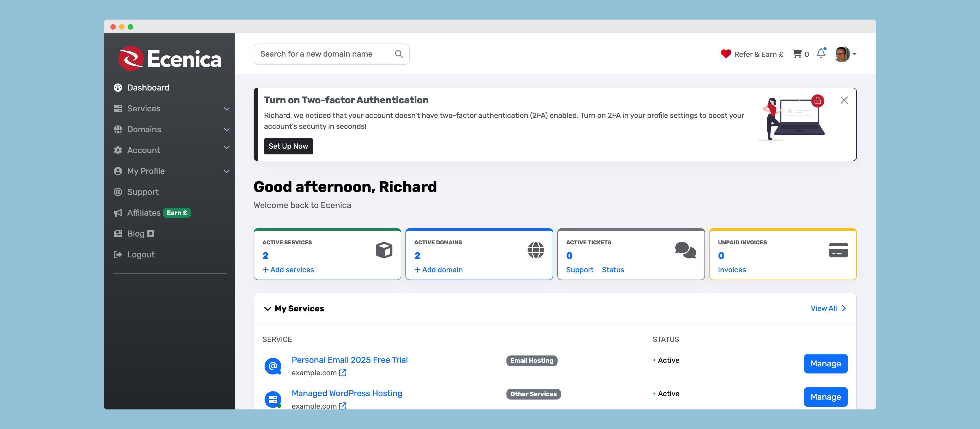The height and width of the screenshot is (429, 980).
Task: Click the Earn £ badge
Action: [x=177, y=213]
